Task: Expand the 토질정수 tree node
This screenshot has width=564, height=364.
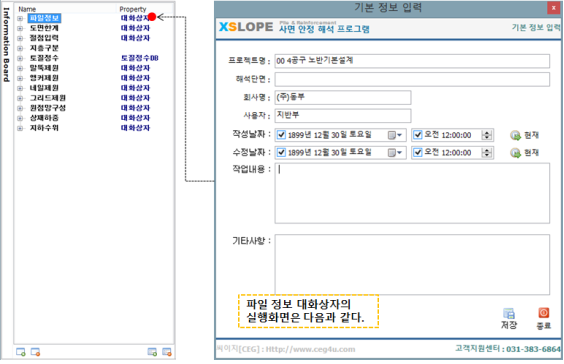Action: [x=20, y=58]
